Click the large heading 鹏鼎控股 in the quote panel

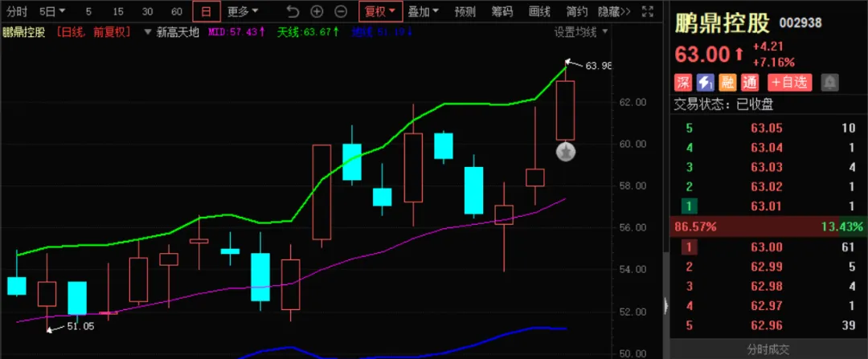pos(722,23)
